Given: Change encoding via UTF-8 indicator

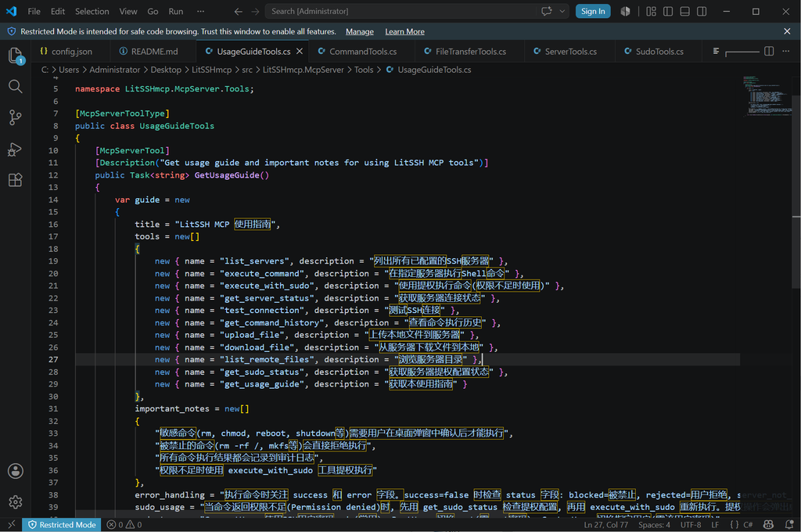Looking at the screenshot, I should (691, 524).
